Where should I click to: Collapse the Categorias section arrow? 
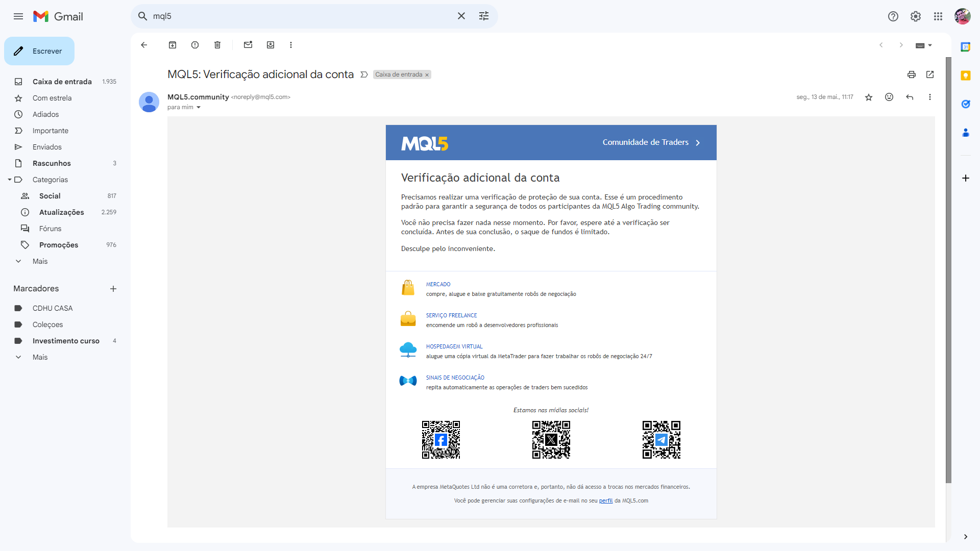click(x=9, y=180)
